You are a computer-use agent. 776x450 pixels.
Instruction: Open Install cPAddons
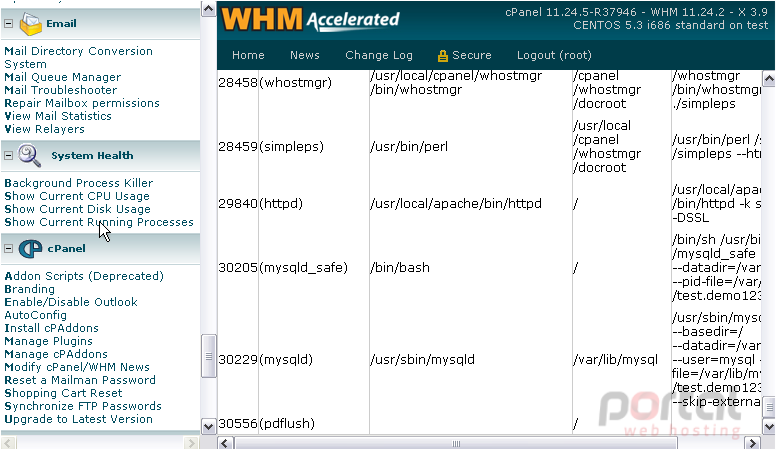(51, 328)
